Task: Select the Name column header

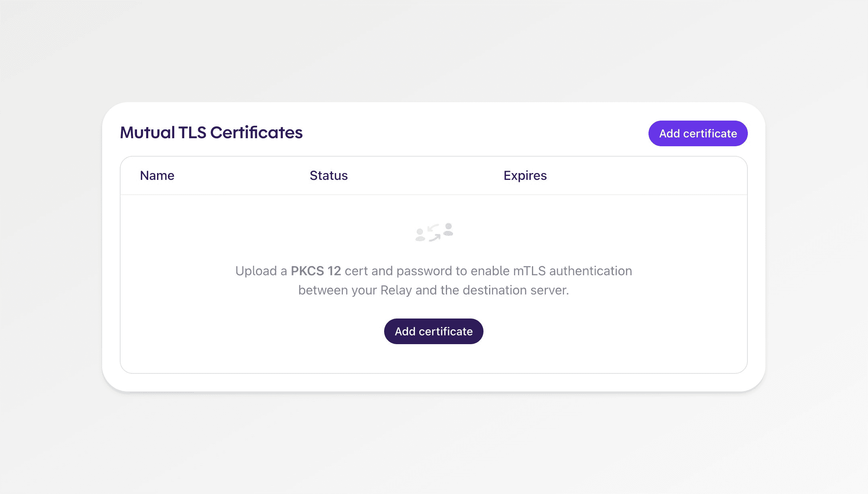Action: pyautogui.click(x=157, y=175)
